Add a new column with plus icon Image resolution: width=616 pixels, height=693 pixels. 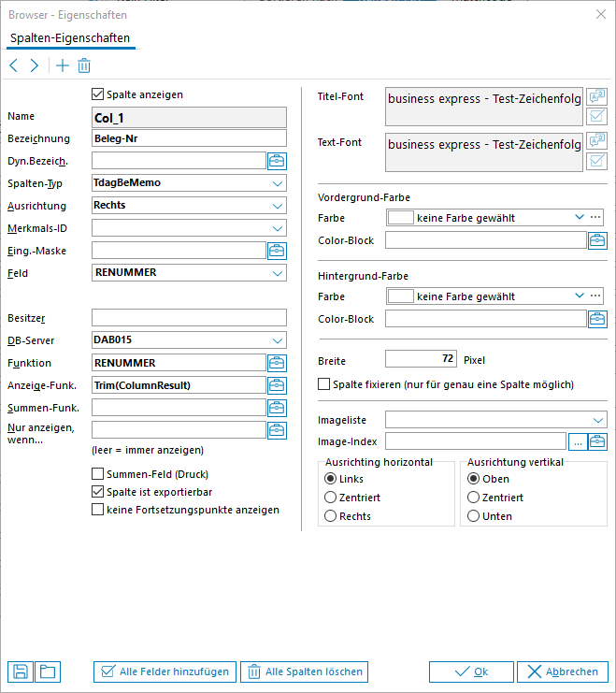coord(63,65)
